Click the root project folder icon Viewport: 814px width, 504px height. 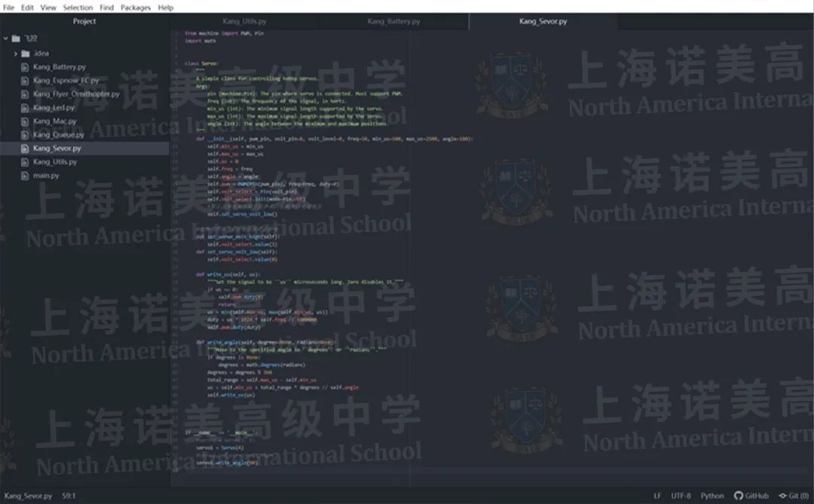[16, 38]
